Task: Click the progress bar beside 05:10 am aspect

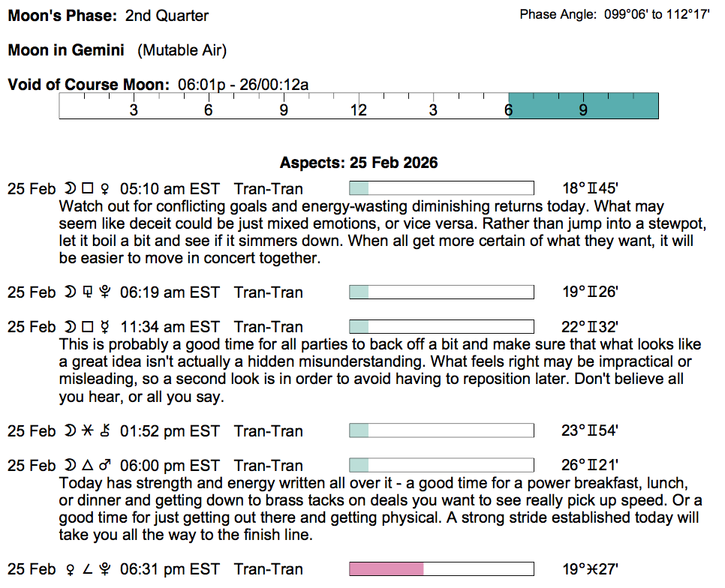Action: [x=441, y=188]
